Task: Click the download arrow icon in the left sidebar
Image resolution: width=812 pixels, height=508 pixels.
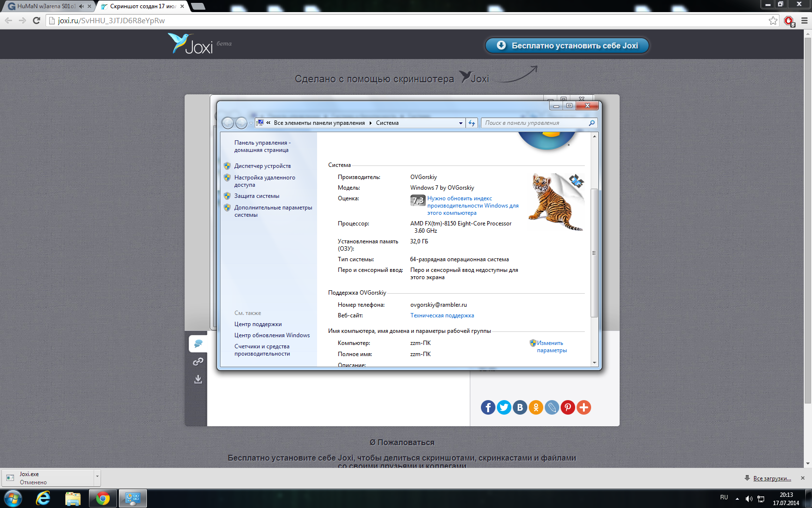Action: coord(198,379)
